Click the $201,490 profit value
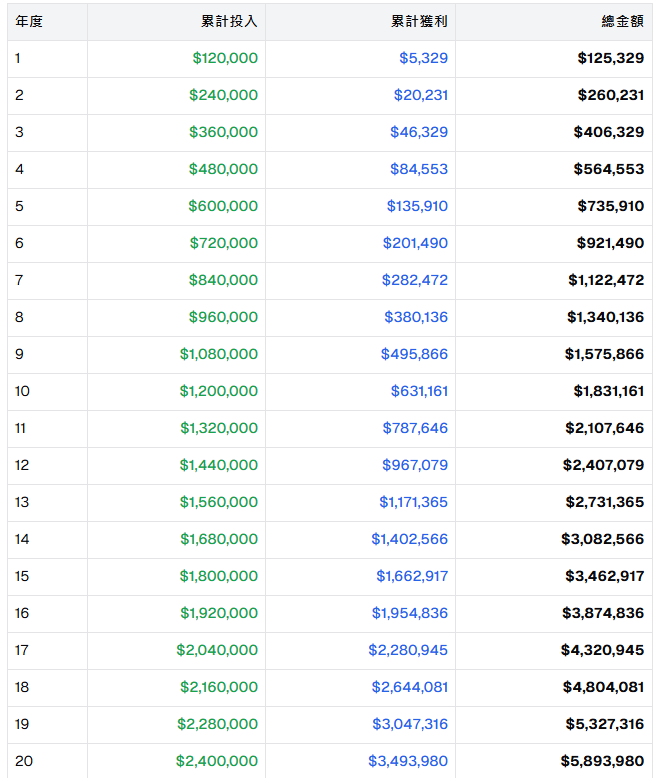The image size is (659, 778). [x=415, y=243]
